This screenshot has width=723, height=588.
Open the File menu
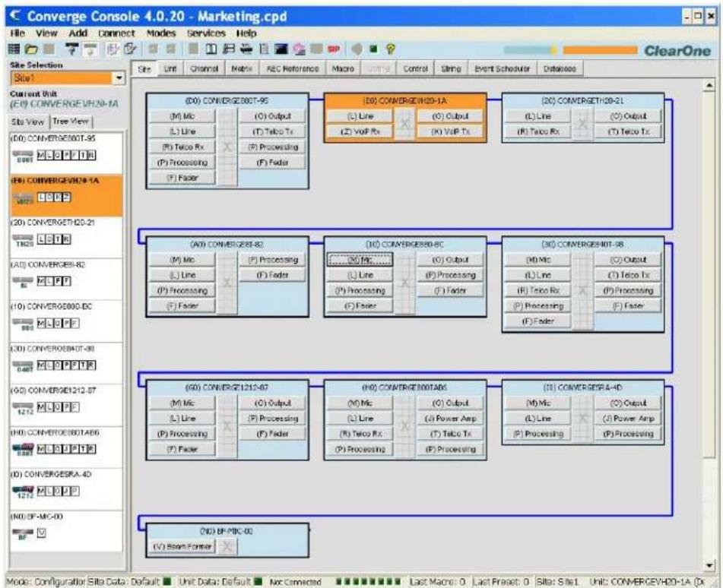17,33
